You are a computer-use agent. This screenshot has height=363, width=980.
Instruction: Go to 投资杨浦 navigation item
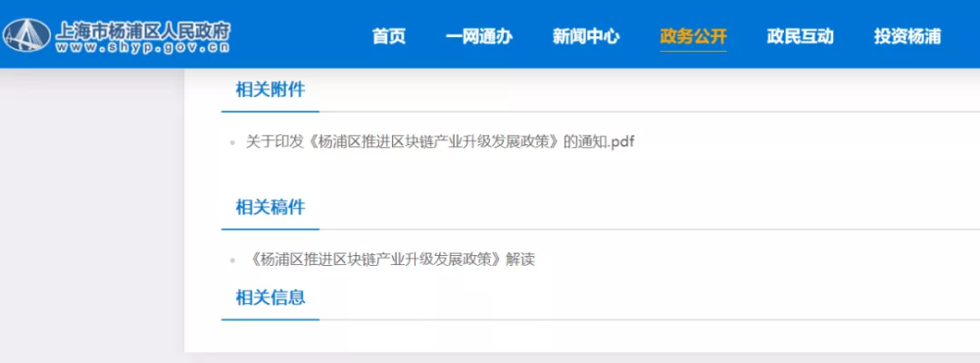[906, 36]
